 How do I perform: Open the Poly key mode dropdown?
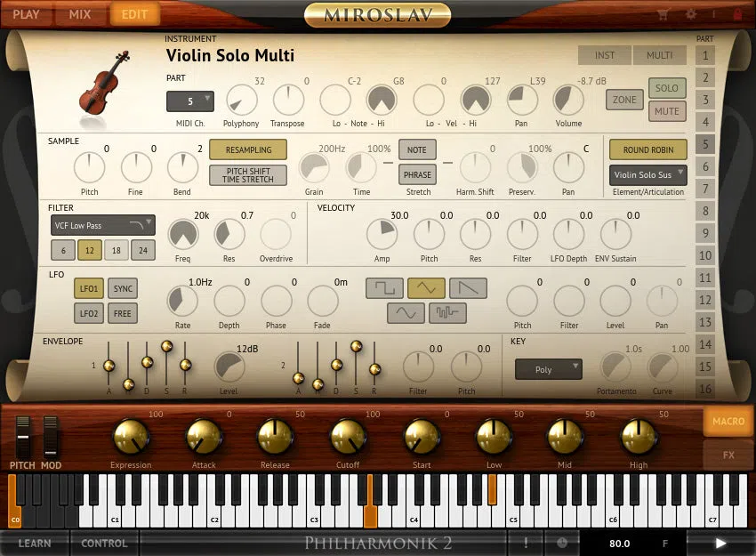coord(549,369)
